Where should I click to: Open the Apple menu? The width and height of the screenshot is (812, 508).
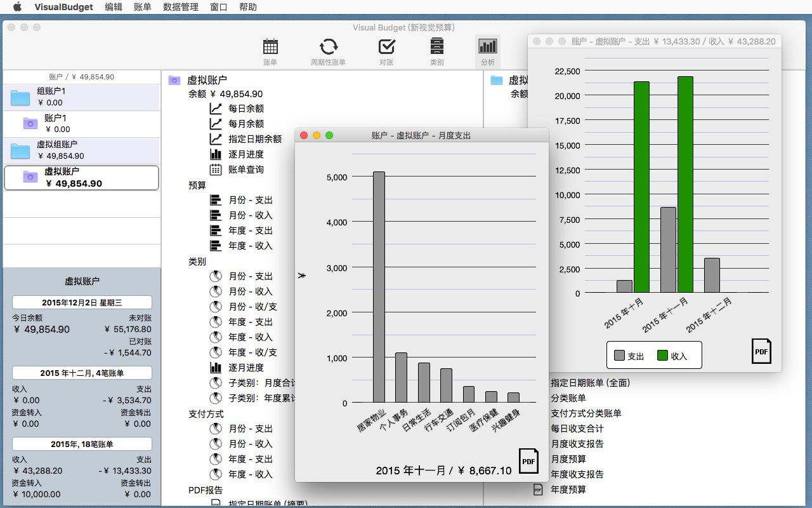tap(17, 7)
